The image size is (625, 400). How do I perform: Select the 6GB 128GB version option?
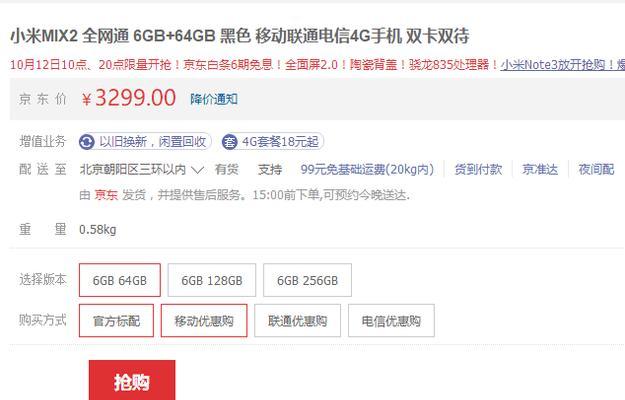212,280
